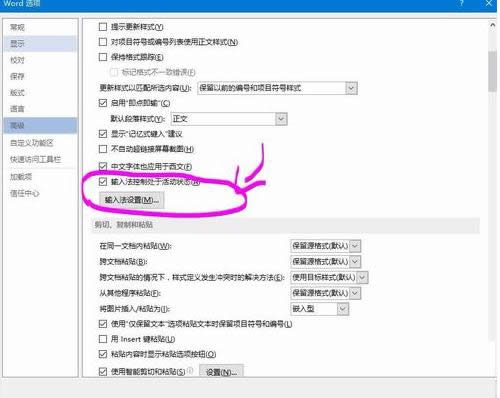Toggle 提示更新样式 checkbox
Image resolution: width=500 pixels, height=398 pixels.
pyautogui.click(x=103, y=27)
